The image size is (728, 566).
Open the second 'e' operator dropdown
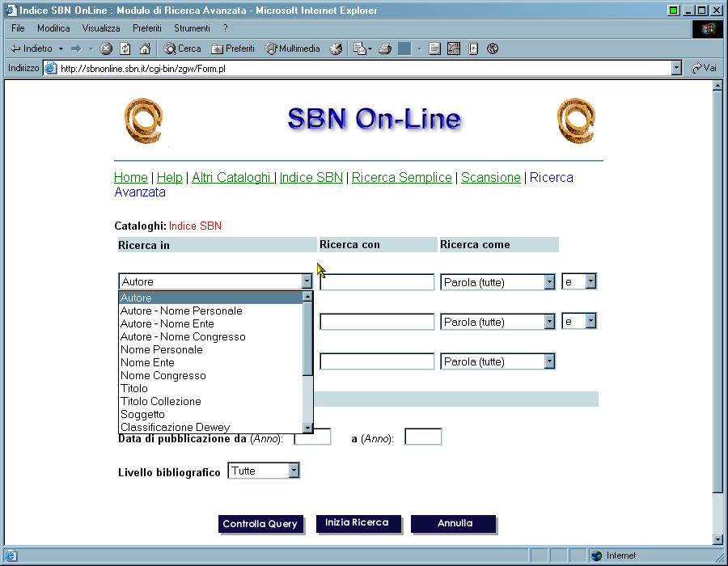[579, 321]
